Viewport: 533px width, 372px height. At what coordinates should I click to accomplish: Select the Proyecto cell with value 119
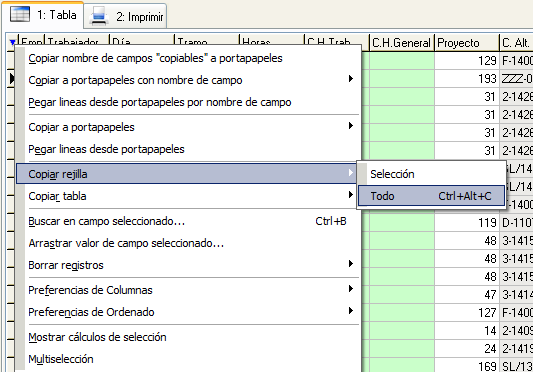coord(467,223)
